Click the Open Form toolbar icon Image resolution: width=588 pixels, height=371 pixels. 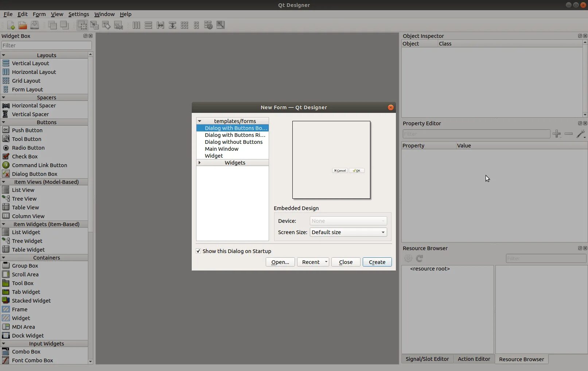tap(23, 25)
